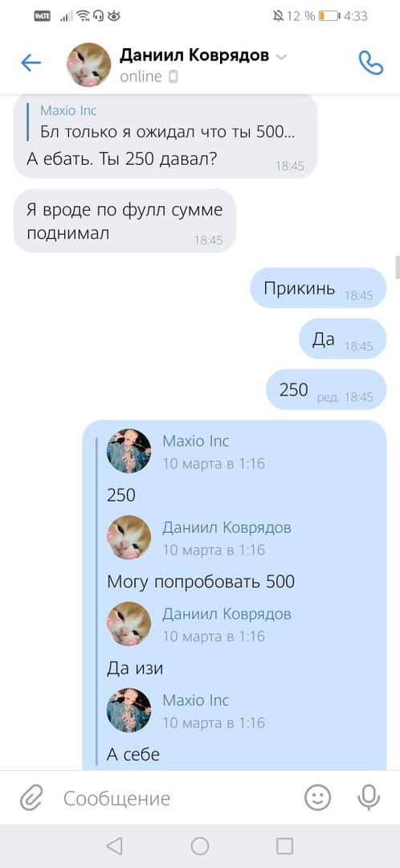Tap forwarded sender name Даниил Коврядов above 'Могу попробовать 500'
This screenshot has width=400, height=868.
coord(227,527)
